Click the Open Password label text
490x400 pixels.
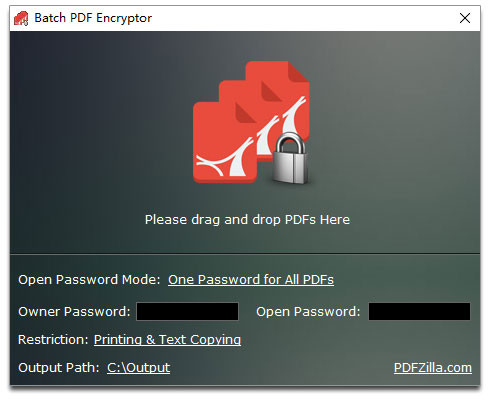coord(308,312)
